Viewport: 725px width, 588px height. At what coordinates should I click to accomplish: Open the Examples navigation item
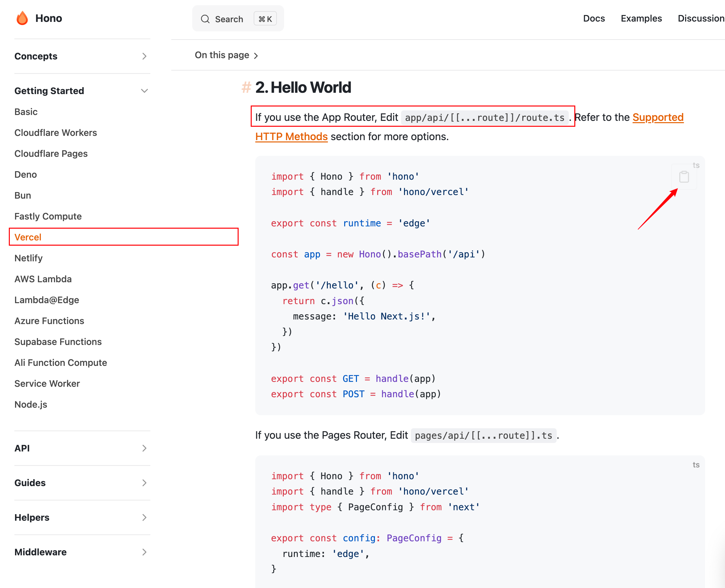tap(641, 18)
